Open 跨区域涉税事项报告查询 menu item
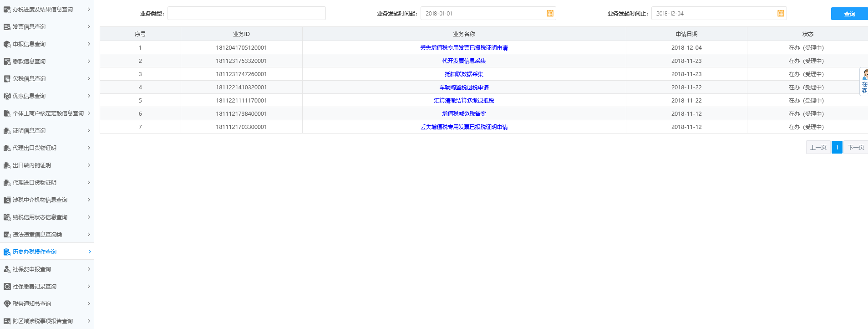This screenshot has width=868, height=329. tap(47, 321)
